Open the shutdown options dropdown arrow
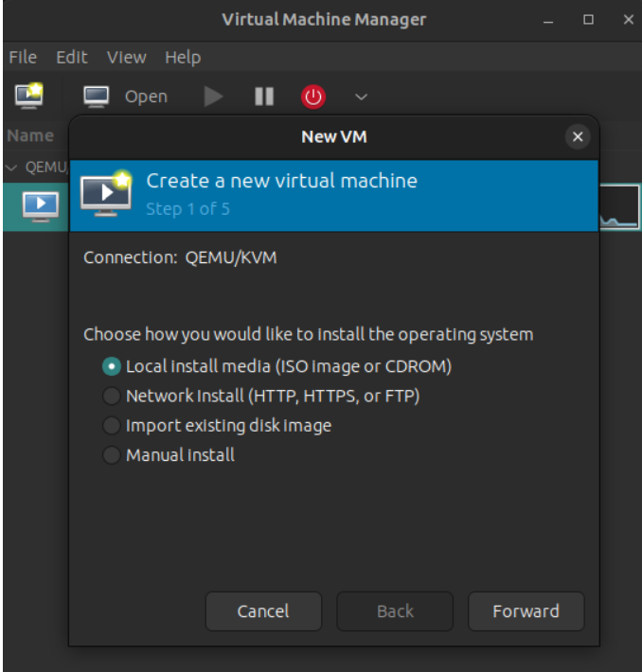Screen dimensions: 642x672 click(361, 97)
